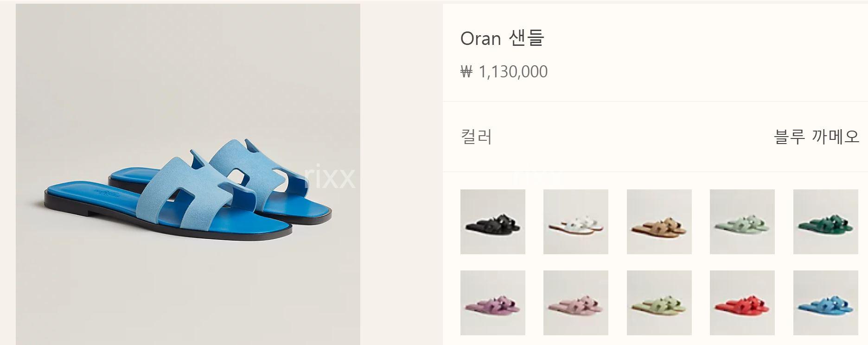The width and height of the screenshot is (868, 345).
Task: Click the rixx watermark on the image
Action: 330,177
